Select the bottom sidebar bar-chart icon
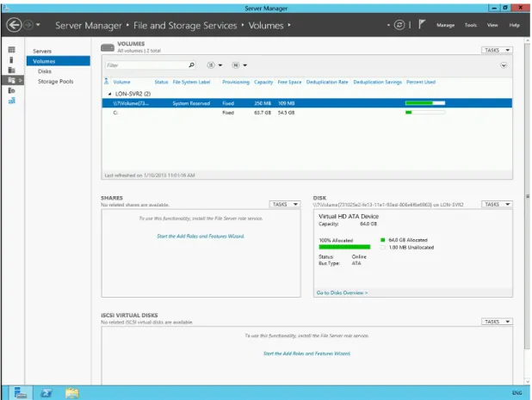 (x=11, y=101)
